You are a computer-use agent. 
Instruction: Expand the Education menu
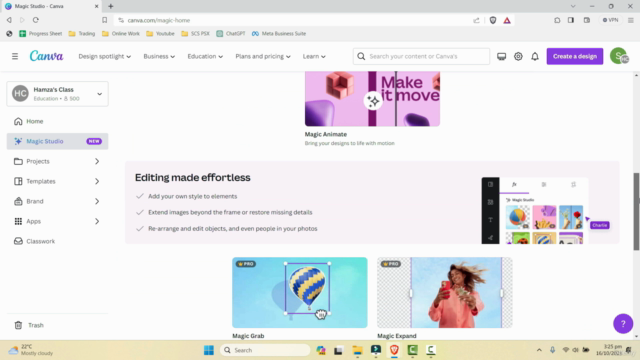(x=205, y=56)
